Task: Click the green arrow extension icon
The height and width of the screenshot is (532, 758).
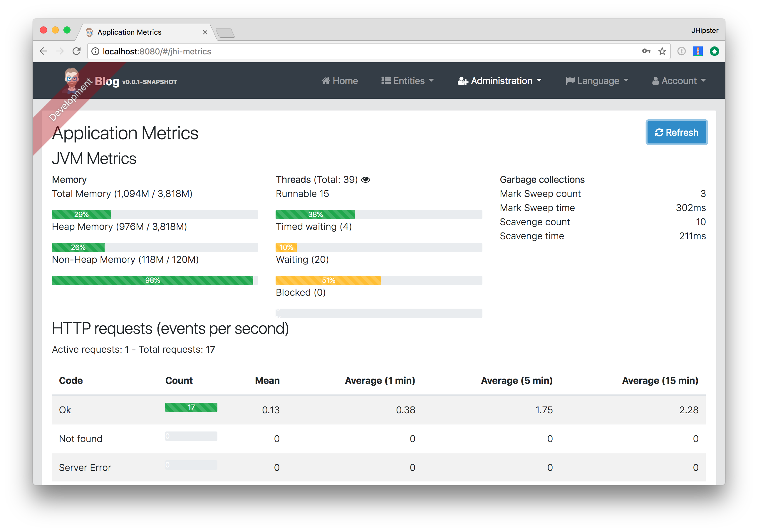Action: (715, 51)
